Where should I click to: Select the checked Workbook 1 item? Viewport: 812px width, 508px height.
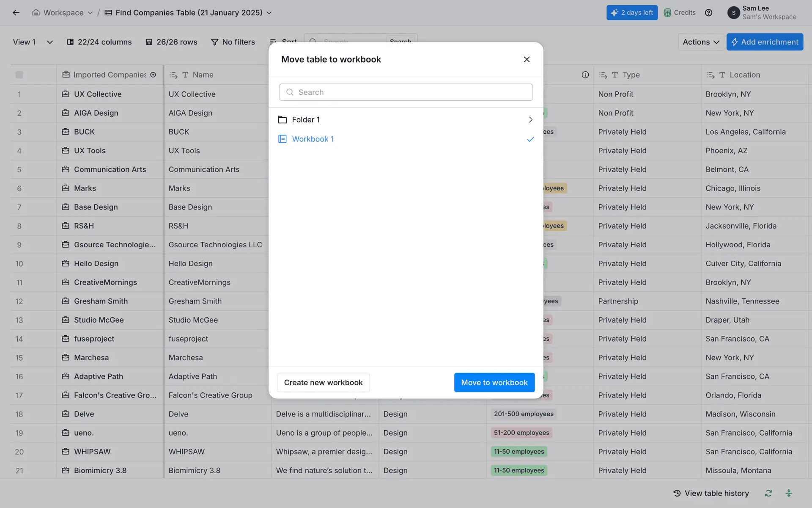(x=313, y=139)
